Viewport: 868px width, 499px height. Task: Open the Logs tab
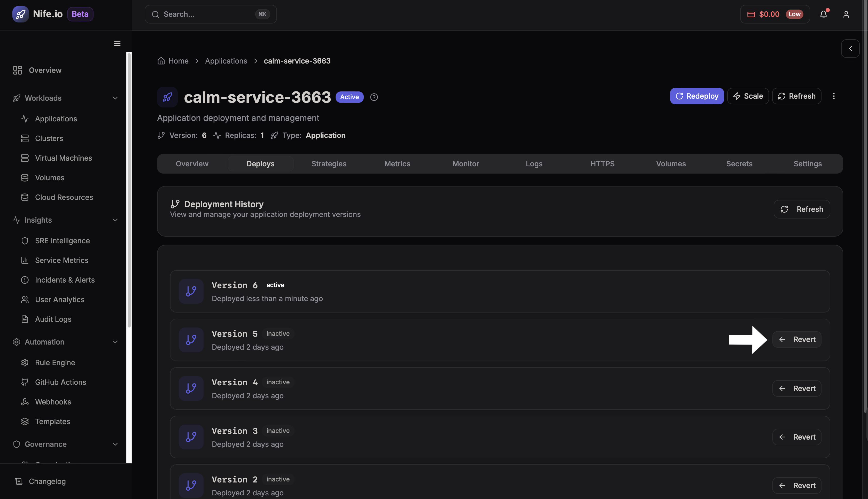533,163
